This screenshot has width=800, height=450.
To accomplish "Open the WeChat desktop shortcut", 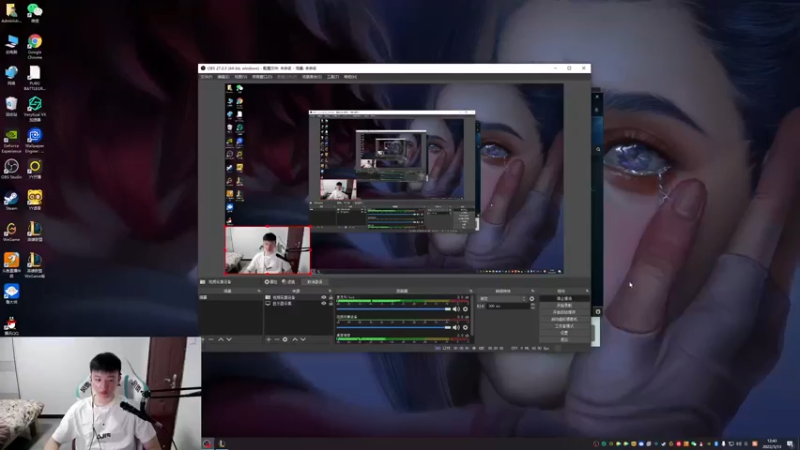I will 35,13.
